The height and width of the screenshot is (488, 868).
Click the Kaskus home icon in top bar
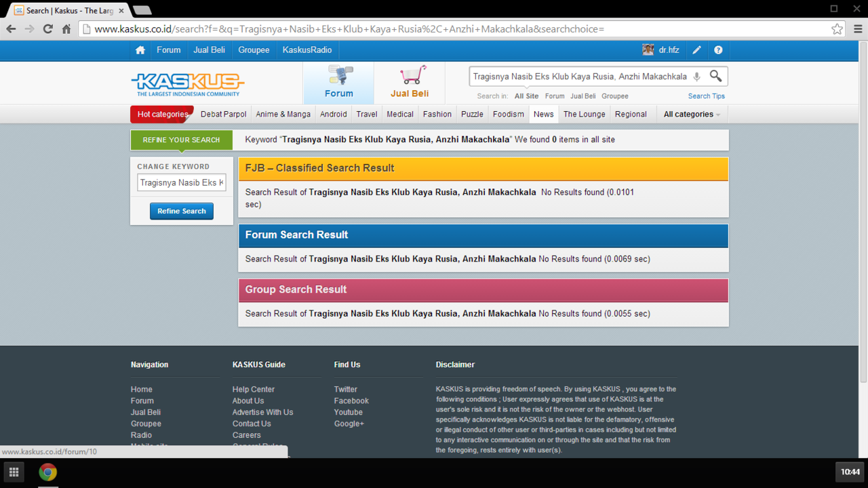[140, 50]
